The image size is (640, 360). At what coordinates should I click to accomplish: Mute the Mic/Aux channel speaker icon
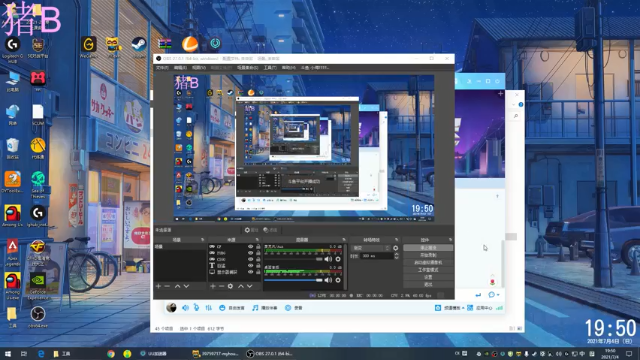[328, 259]
